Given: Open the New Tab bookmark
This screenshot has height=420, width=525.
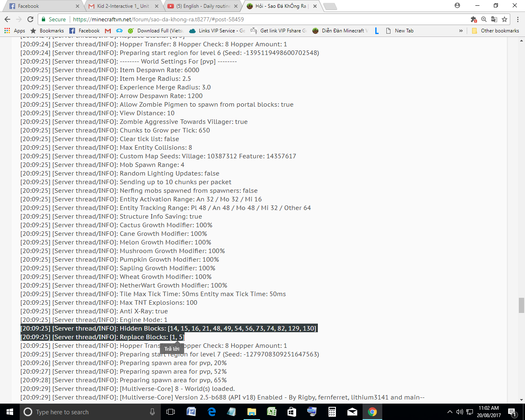Looking at the screenshot, I should [x=400, y=31].
